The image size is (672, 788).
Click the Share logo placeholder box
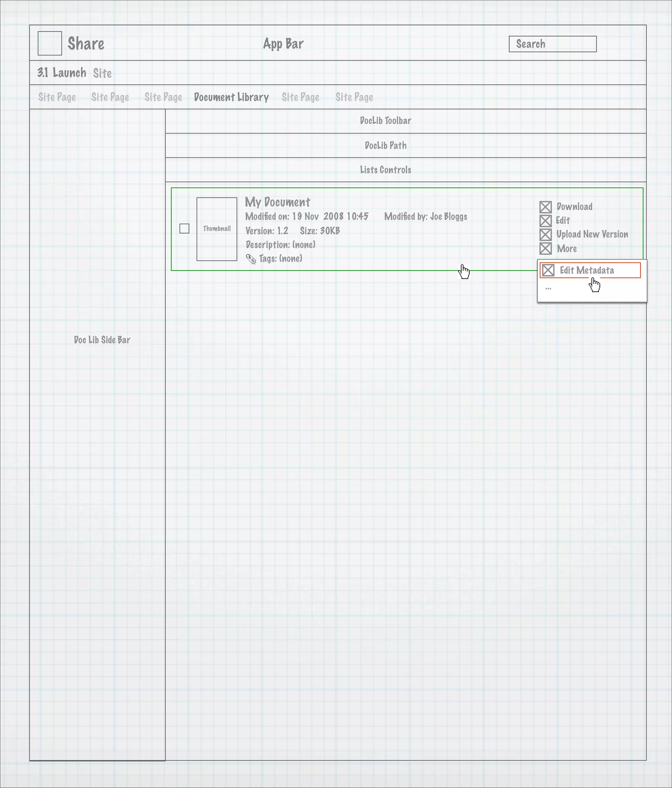(50, 43)
